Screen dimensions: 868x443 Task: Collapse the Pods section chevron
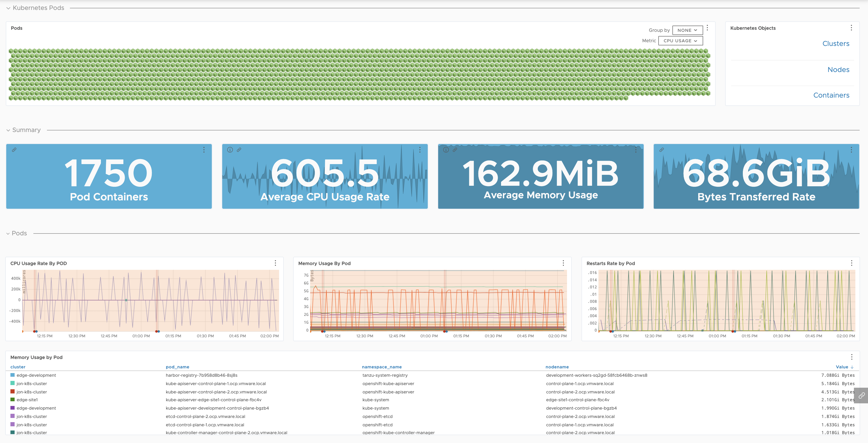(8, 233)
